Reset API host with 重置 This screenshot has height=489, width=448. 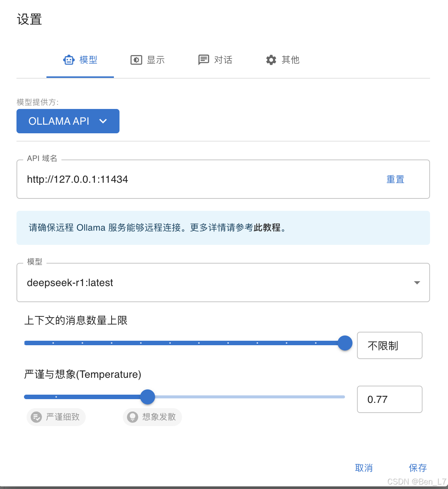point(396,179)
